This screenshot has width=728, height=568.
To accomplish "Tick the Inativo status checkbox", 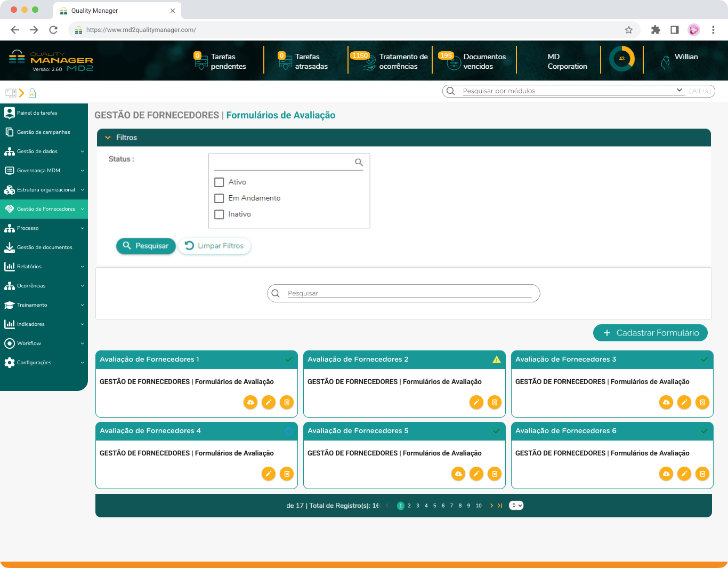I will 219,214.
